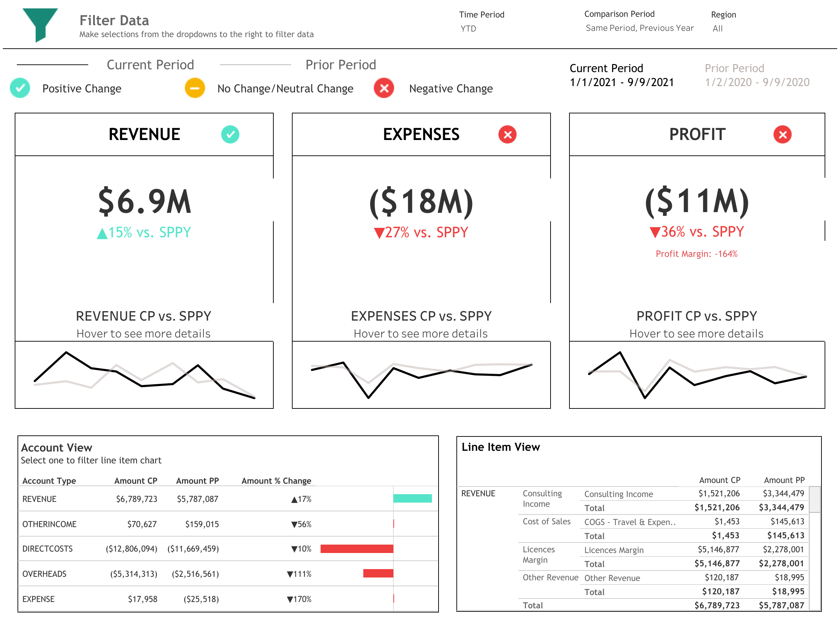Viewport: 840px width, 630px height.
Task: Click the Prior Period date range 1/2/2020 - 9/9/2020
Action: point(757,82)
